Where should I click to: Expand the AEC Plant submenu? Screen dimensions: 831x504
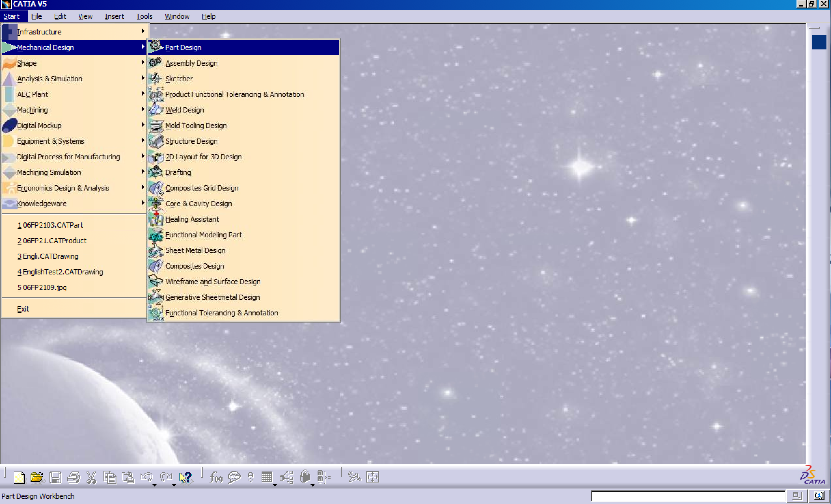coord(74,94)
